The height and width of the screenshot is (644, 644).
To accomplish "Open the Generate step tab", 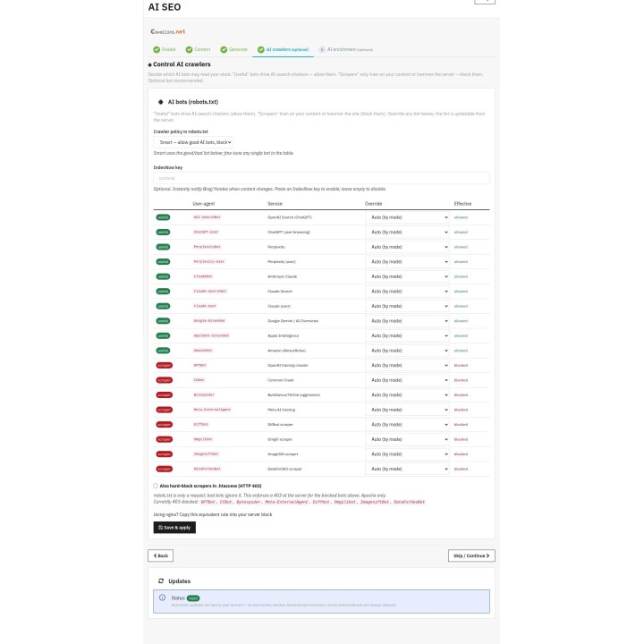I will point(233,49).
